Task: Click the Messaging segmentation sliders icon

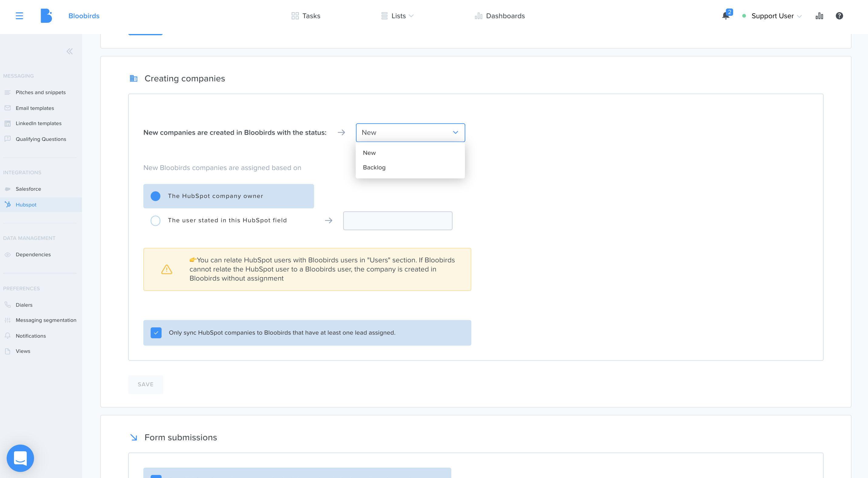Action: point(7,320)
